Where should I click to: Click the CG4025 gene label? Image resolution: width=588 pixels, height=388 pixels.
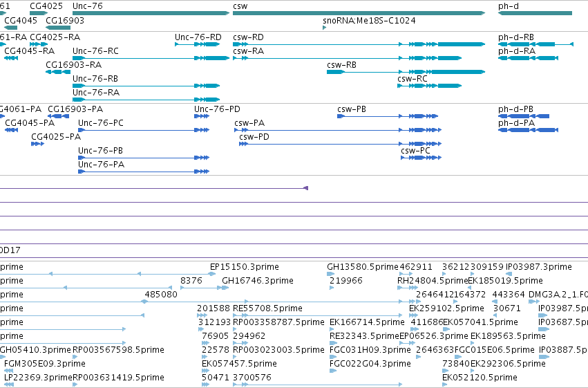point(46,6)
